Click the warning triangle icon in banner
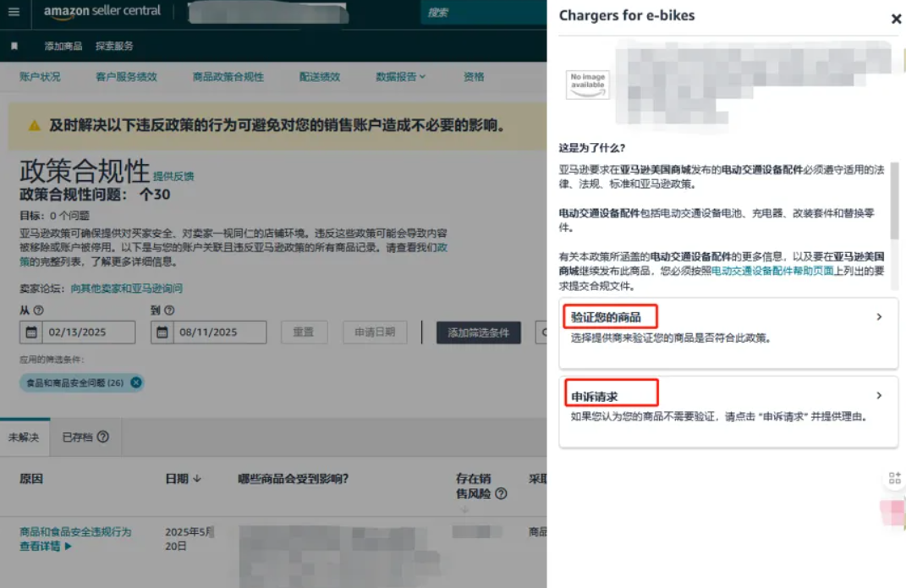The height and width of the screenshot is (588, 906). [x=35, y=125]
